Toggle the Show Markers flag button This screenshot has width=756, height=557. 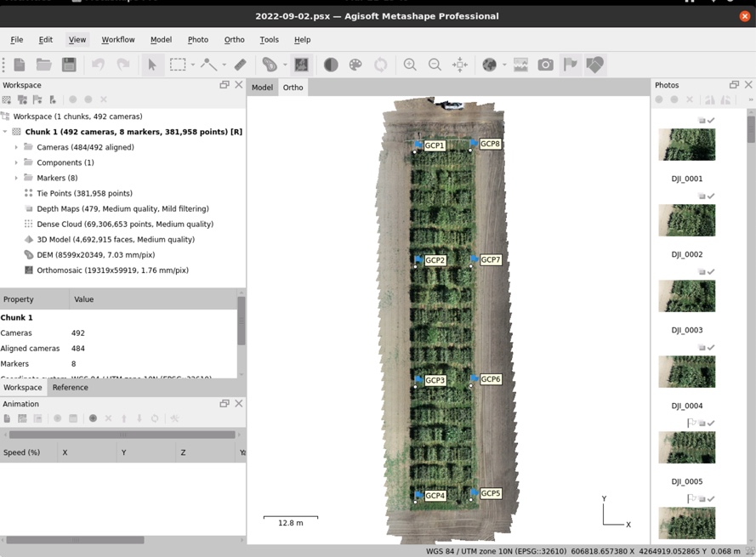(570, 65)
